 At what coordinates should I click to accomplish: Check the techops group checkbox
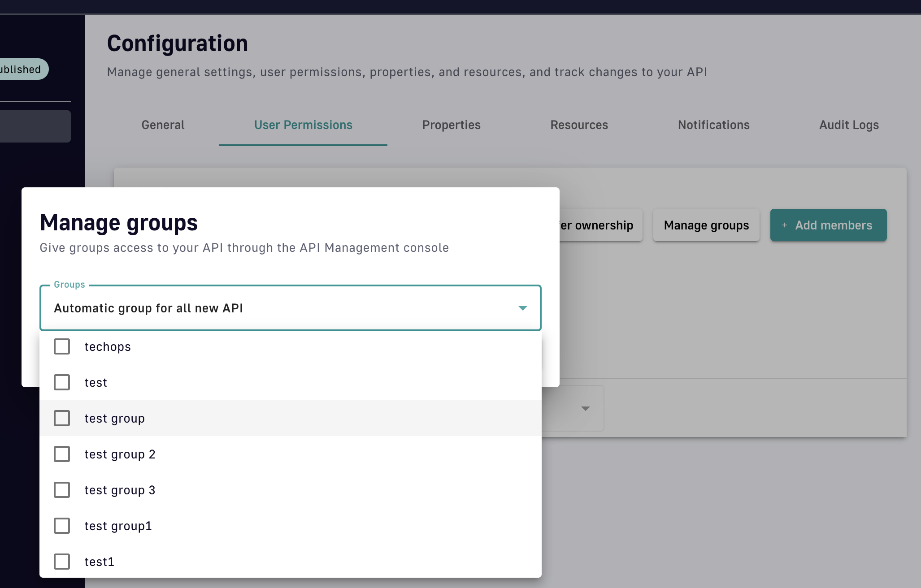click(62, 346)
